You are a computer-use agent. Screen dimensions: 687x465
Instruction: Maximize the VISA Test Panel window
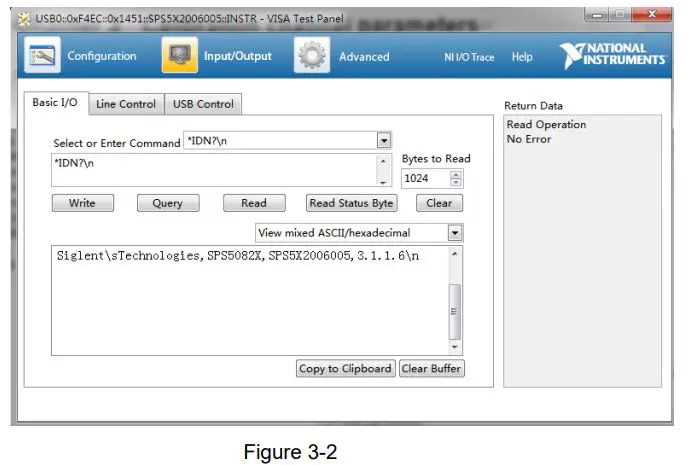620,14
